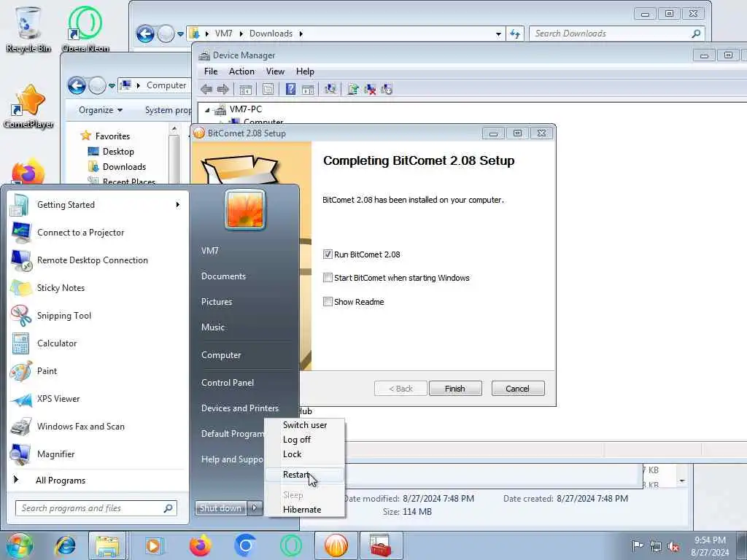Click the Shut down button
Viewport: 747px width, 560px height.
(x=221, y=508)
